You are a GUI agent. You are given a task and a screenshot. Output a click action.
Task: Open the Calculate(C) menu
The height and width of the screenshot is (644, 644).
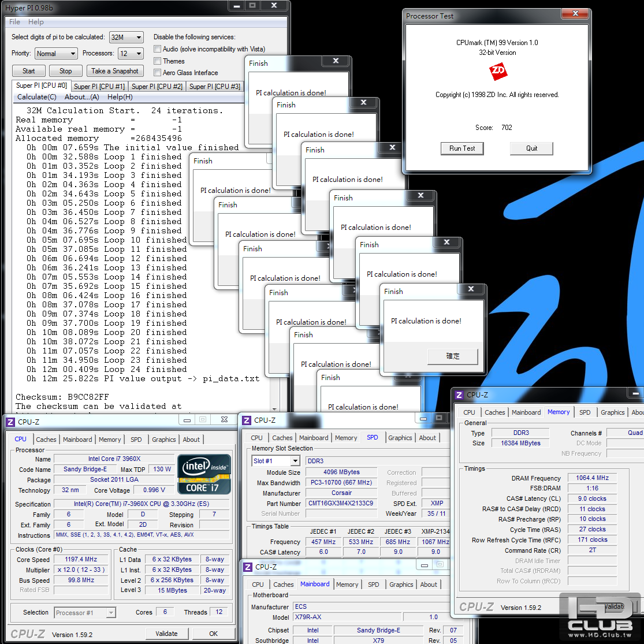tap(36, 97)
